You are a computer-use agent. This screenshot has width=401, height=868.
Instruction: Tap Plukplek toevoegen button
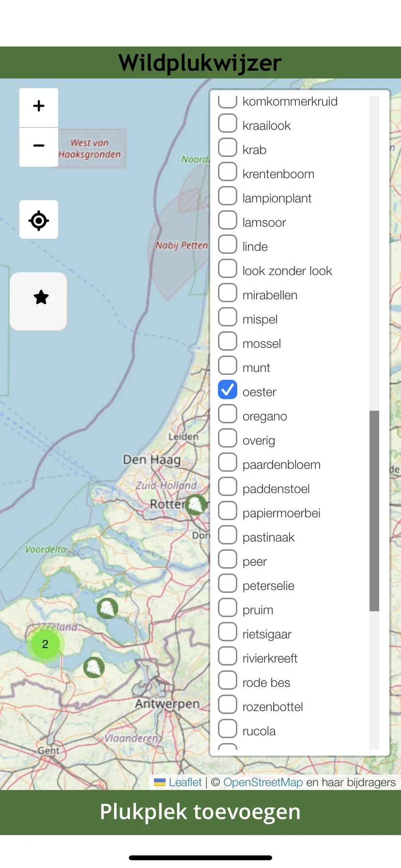pos(200,812)
